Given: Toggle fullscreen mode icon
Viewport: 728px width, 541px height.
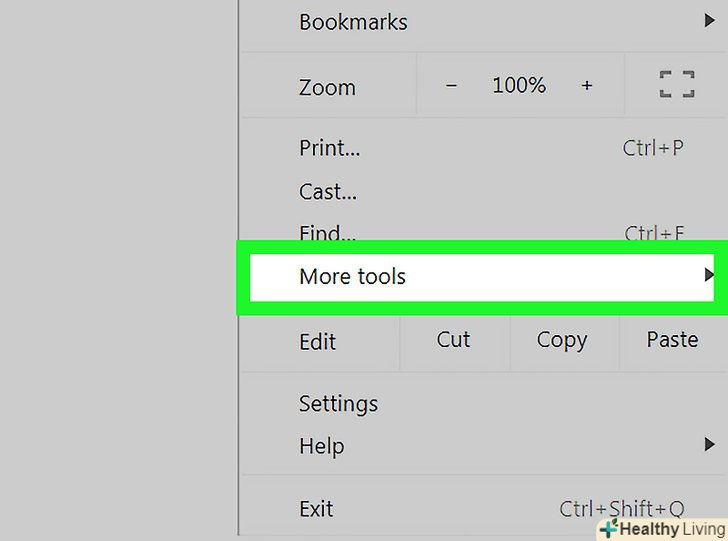Looking at the screenshot, I should pyautogui.click(x=677, y=84).
